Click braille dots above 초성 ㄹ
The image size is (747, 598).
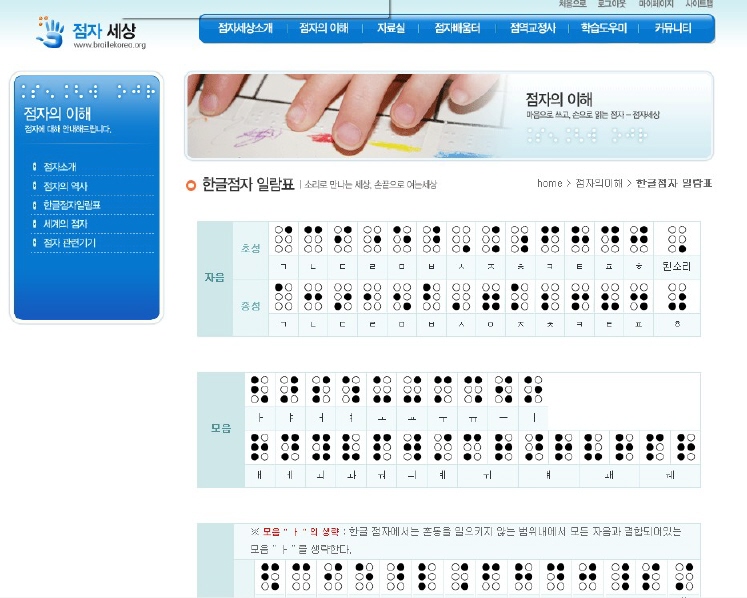pyautogui.click(x=372, y=239)
